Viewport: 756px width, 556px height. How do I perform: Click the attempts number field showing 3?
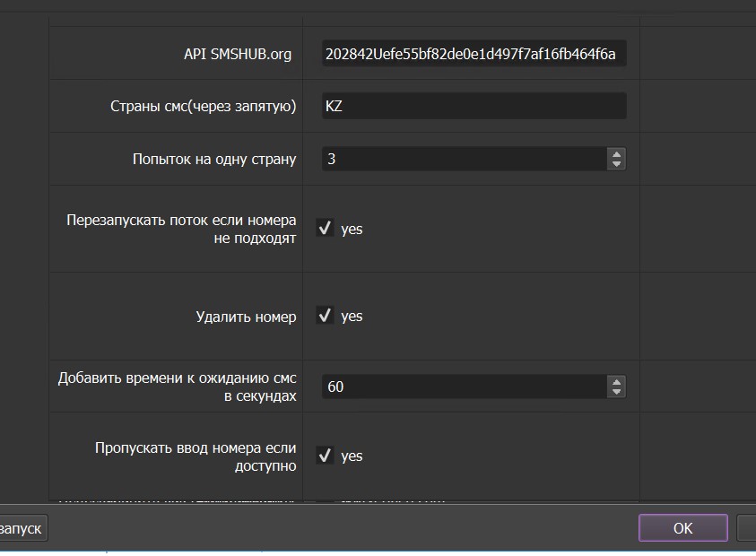462,159
